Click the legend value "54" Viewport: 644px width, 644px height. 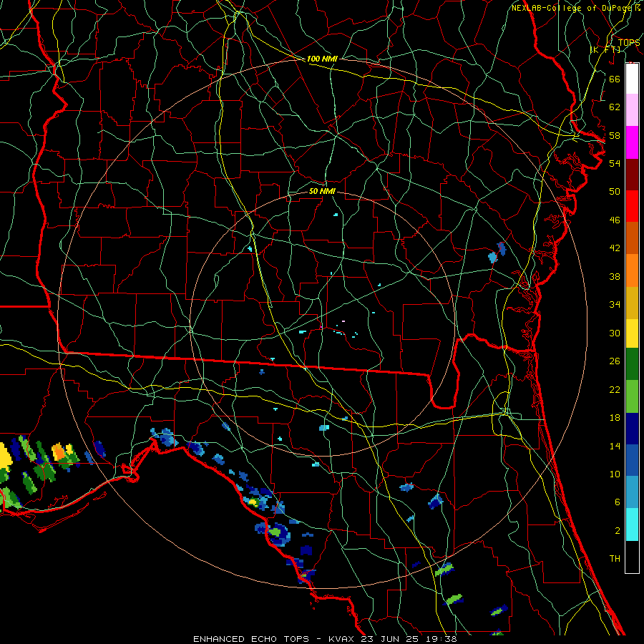click(615, 163)
